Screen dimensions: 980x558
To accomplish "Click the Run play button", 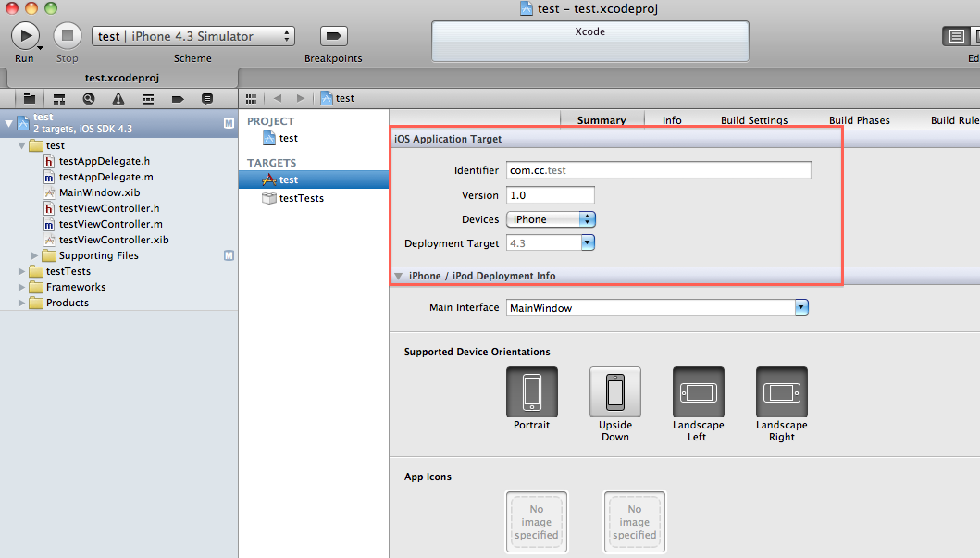I will tap(26, 35).
